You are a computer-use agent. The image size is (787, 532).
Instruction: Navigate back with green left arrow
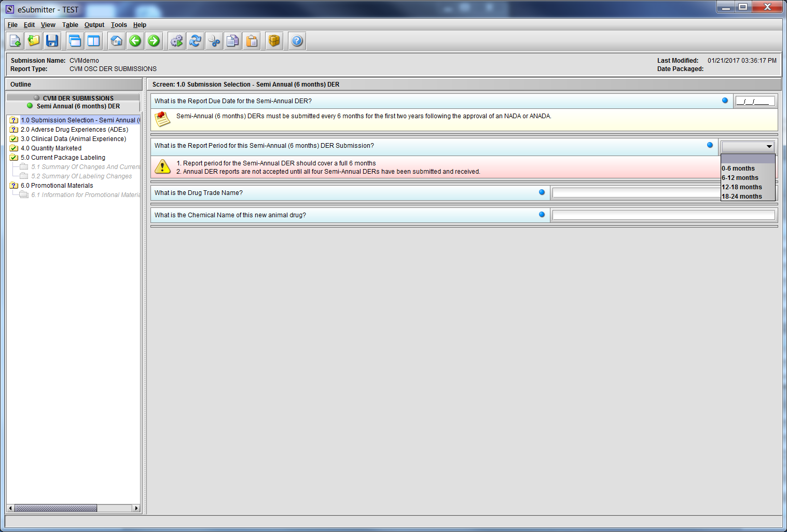[135, 41]
